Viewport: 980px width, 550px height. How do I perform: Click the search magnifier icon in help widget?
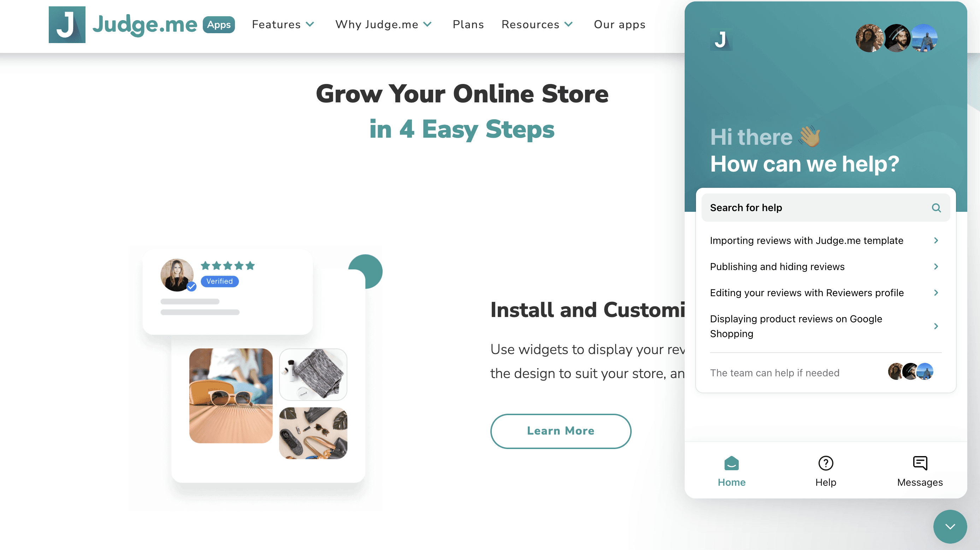click(936, 208)
